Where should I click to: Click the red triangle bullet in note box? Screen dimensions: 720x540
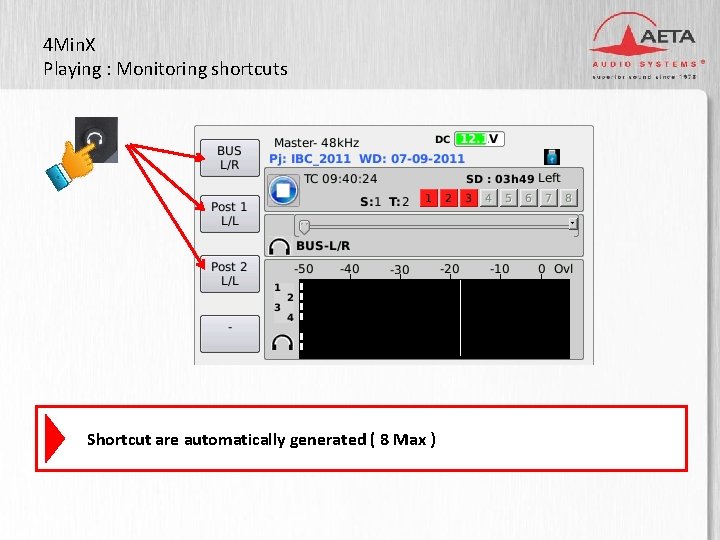(x=55, y=439)
